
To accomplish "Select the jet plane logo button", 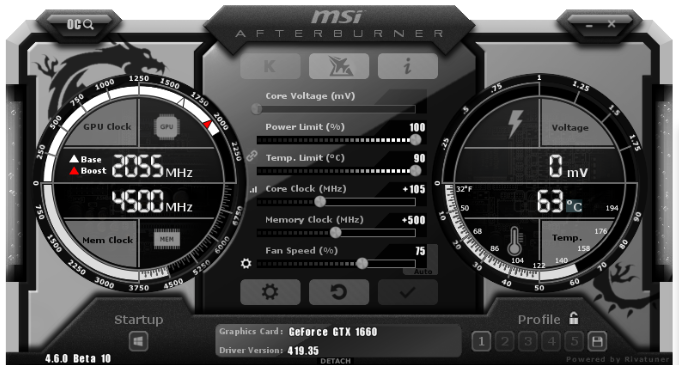I will [x=339, y=66].
